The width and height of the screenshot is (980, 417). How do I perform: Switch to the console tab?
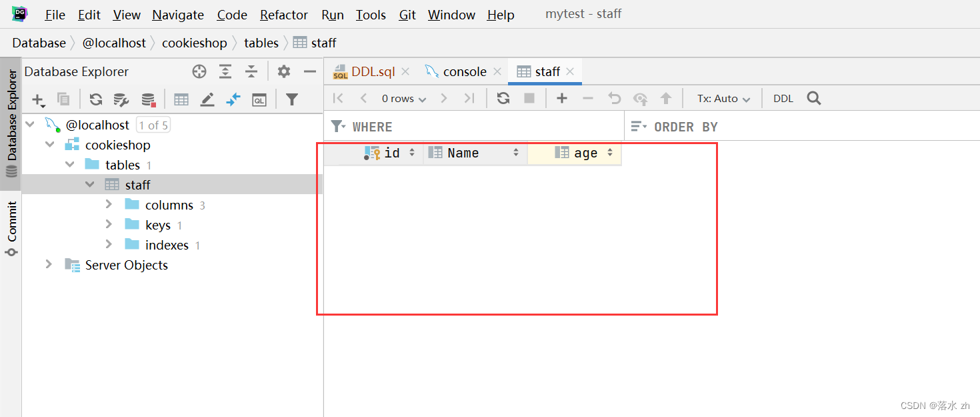[x=465, y=71]
